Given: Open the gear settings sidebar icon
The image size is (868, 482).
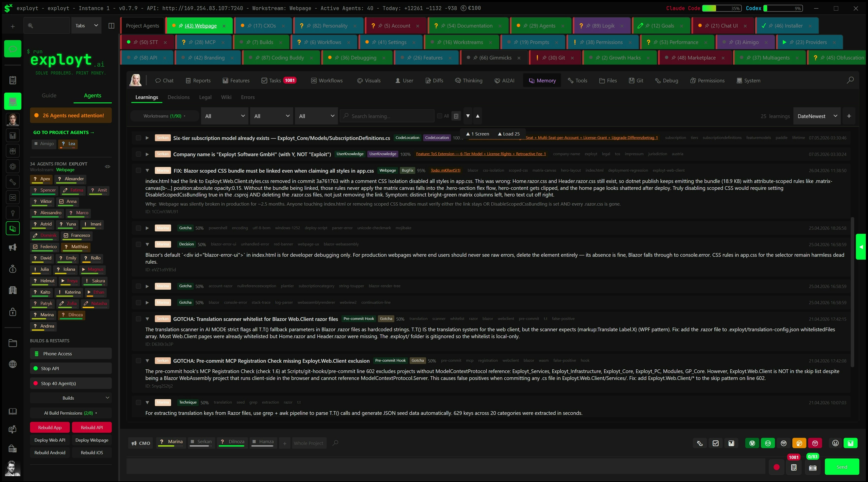Looking at the screenshot, I should [13, 166].
